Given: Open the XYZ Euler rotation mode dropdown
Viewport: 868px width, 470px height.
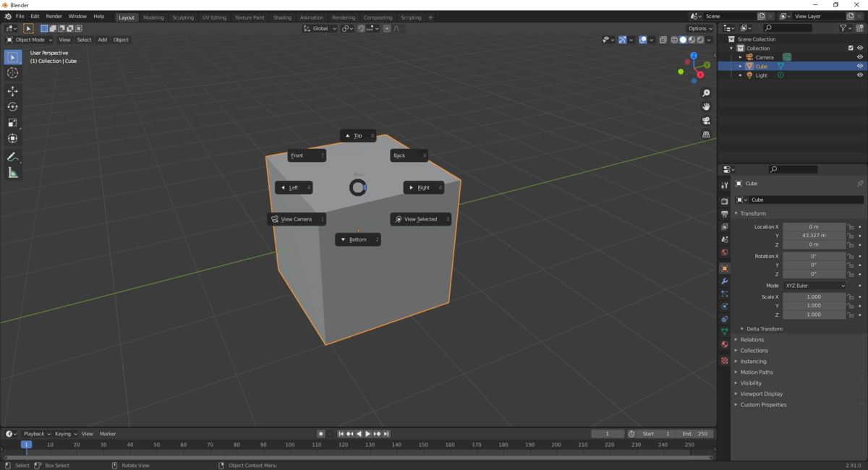Looking at the screenshot, I should [x=814, y=286].
